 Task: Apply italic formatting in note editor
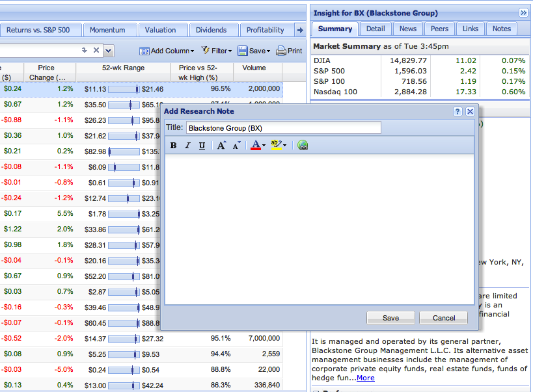(187, 146)
